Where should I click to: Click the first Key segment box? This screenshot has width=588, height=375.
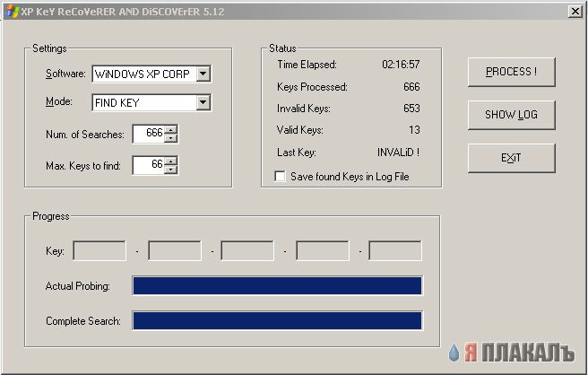(99, 251)
